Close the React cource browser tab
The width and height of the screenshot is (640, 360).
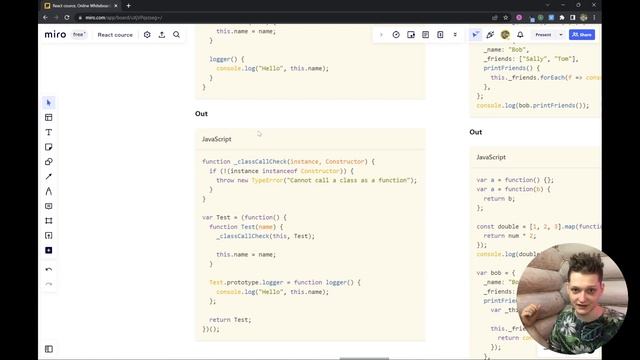tap(116, 6)
